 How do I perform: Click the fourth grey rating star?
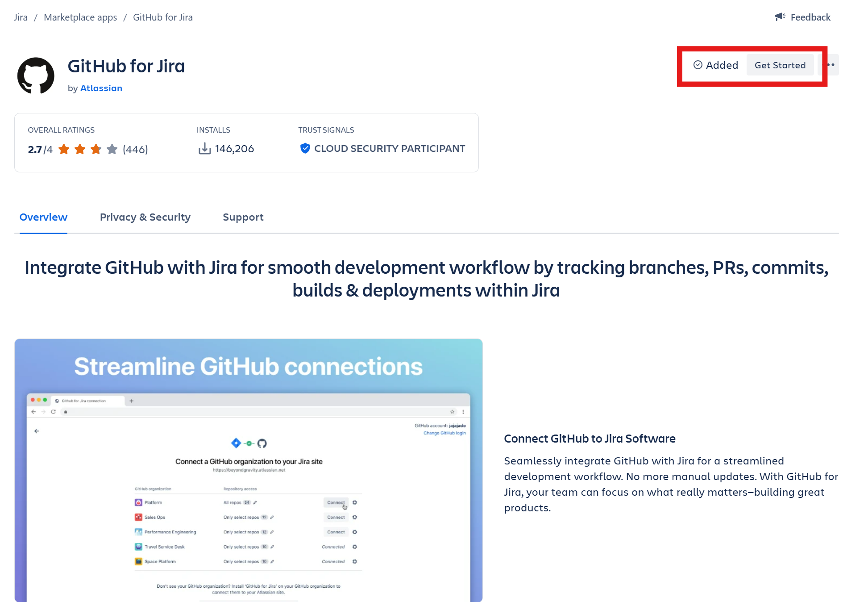112,149
